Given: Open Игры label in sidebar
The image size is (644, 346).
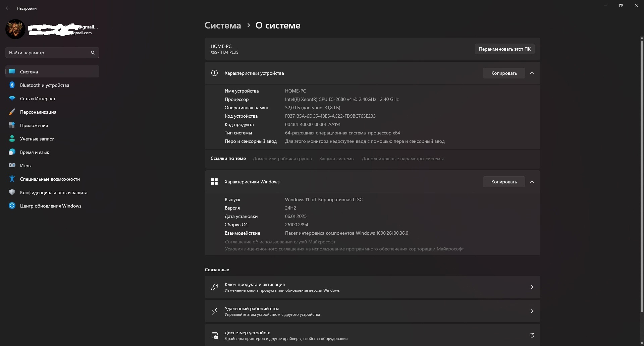Looking at the screenshot, I should point(26,166).
